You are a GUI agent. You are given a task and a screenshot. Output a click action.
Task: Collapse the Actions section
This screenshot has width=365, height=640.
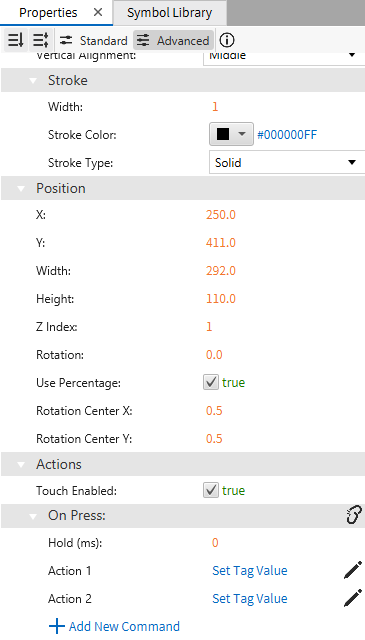tap(21, 464)
